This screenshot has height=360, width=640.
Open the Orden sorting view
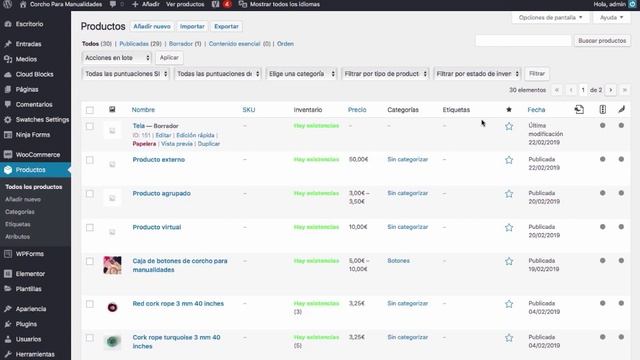tap(285, 44)
